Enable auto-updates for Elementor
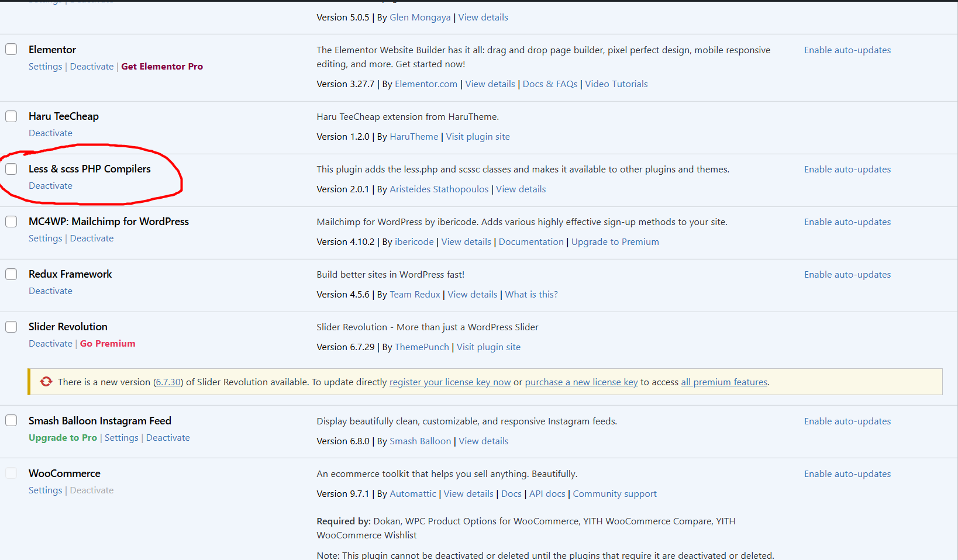 [847, 50]
